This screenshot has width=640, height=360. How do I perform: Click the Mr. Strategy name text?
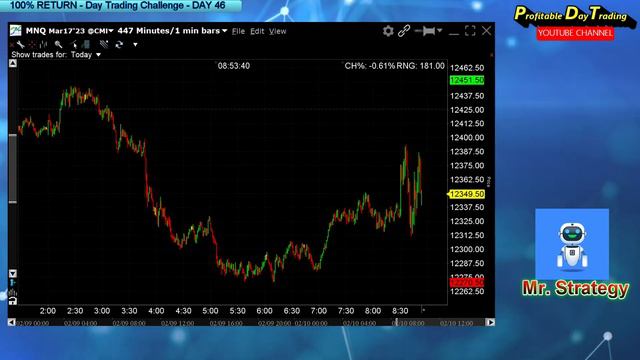tap(576, 289)
